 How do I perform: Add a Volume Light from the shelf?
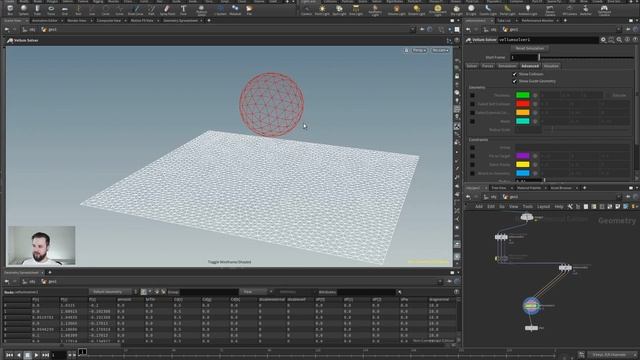click(x=396, y=10)
